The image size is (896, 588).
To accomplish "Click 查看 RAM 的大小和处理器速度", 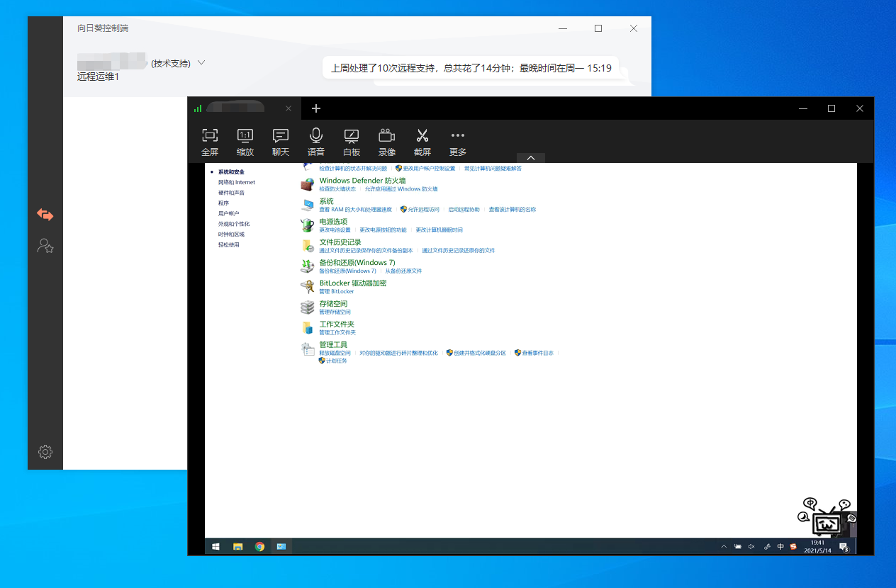I will [355, 210].
